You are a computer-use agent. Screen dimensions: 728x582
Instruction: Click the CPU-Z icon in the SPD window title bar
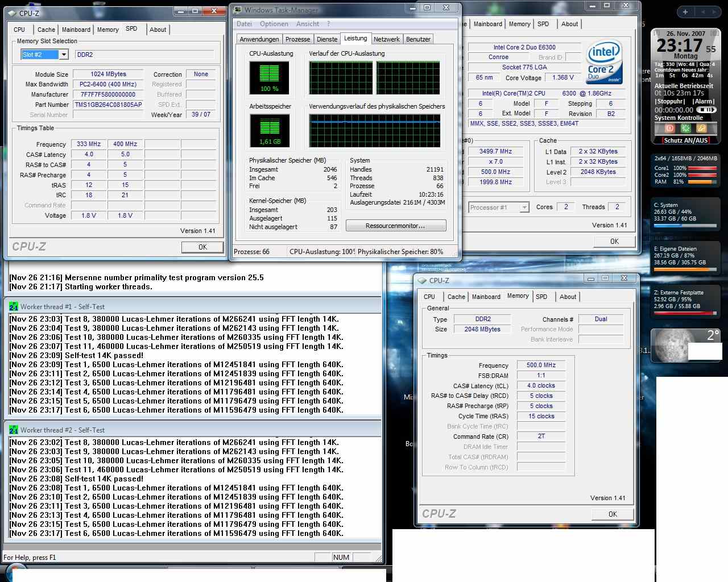(x=13, y=13)
